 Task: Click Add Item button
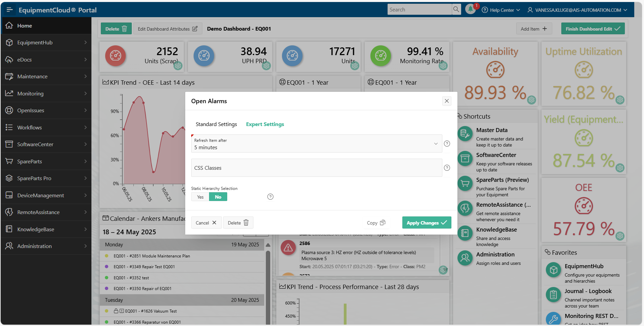point(534,29)
